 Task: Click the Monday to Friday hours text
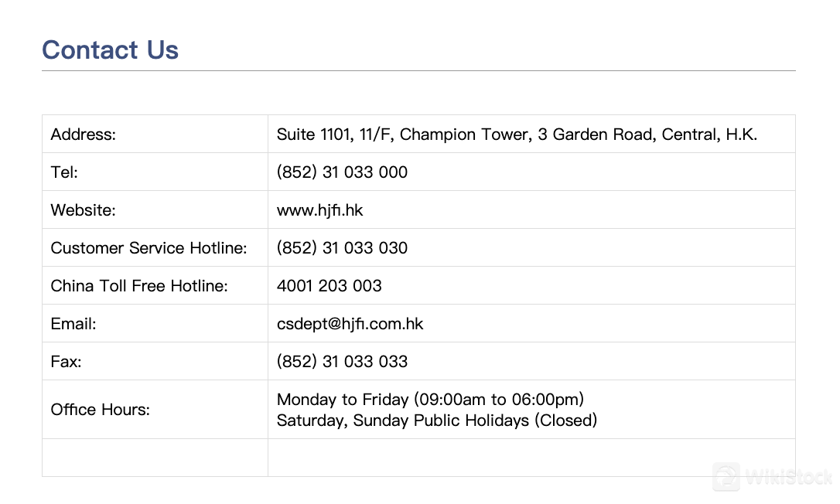(430, 400)
